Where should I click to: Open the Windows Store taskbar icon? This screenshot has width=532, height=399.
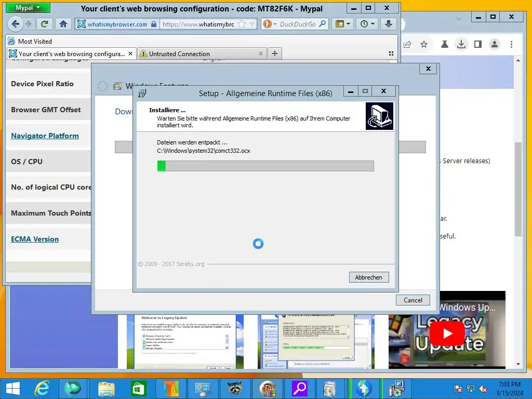(138, 389)
